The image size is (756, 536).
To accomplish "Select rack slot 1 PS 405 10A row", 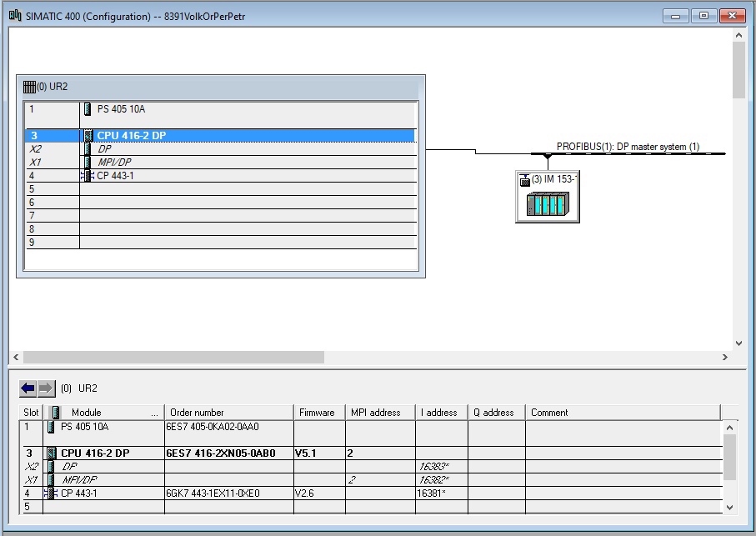I will [220, 115].
